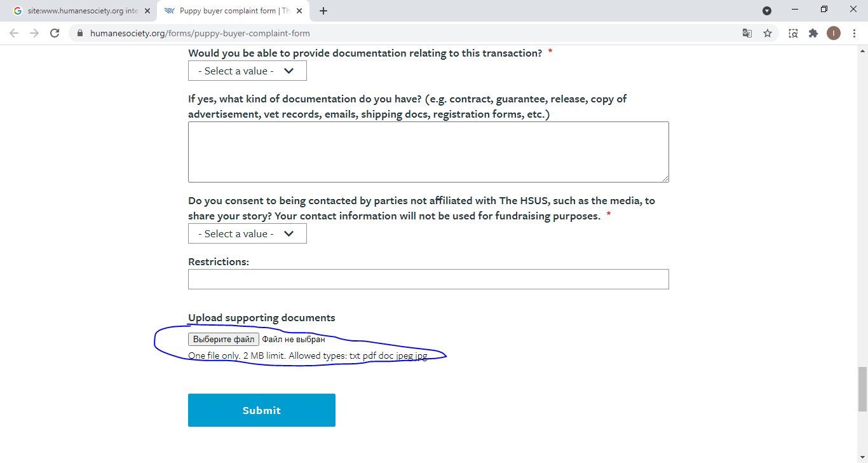
Task: Click the site lock icon in address bar
Action: (80, 33)
